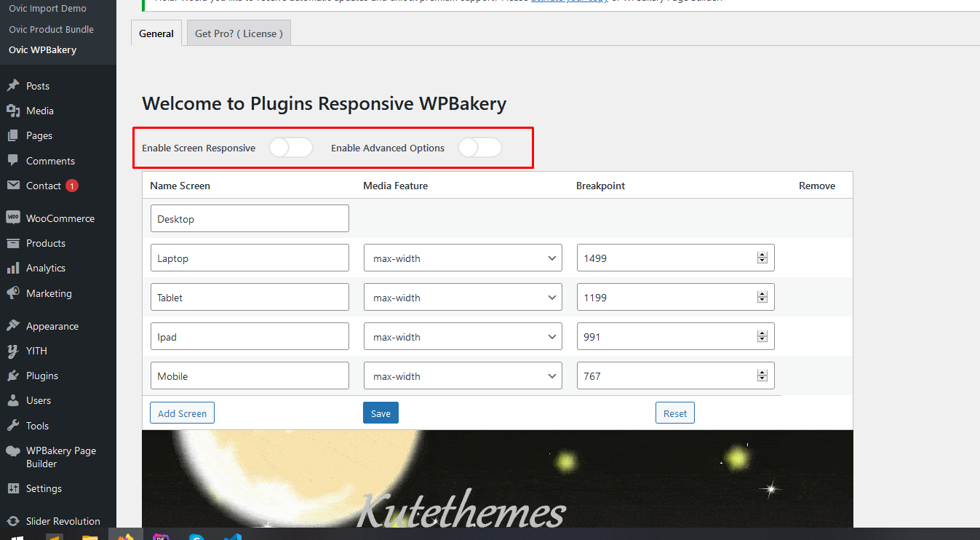The width and height of the screenshot is (980, 540).
Task: Click the Slider Revolution refresh icon
Action: (x=13, y=521)
